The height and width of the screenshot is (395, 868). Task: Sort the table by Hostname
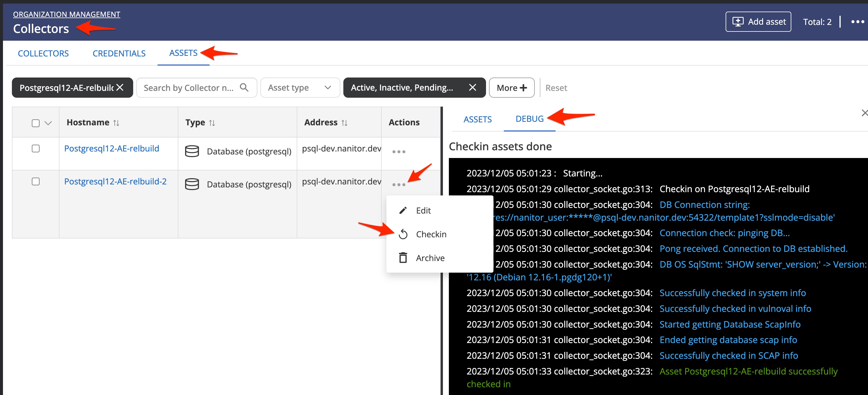[x=116, y=123]
